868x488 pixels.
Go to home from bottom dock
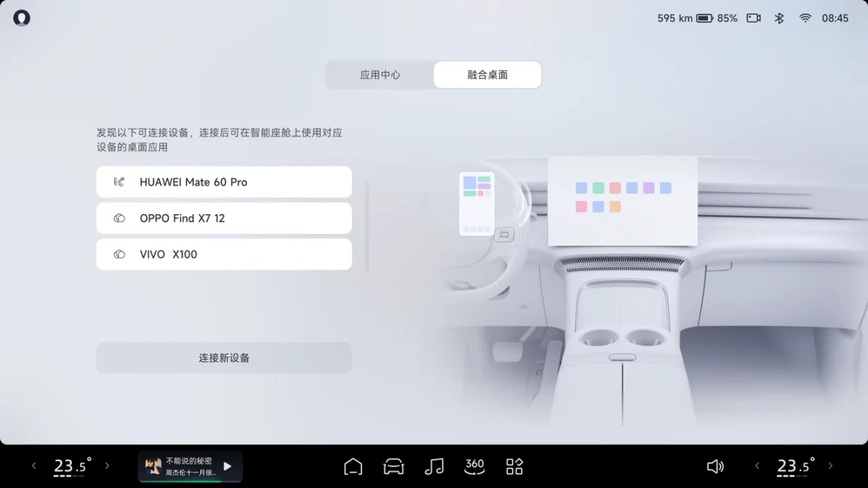click(x=353, y=466)
